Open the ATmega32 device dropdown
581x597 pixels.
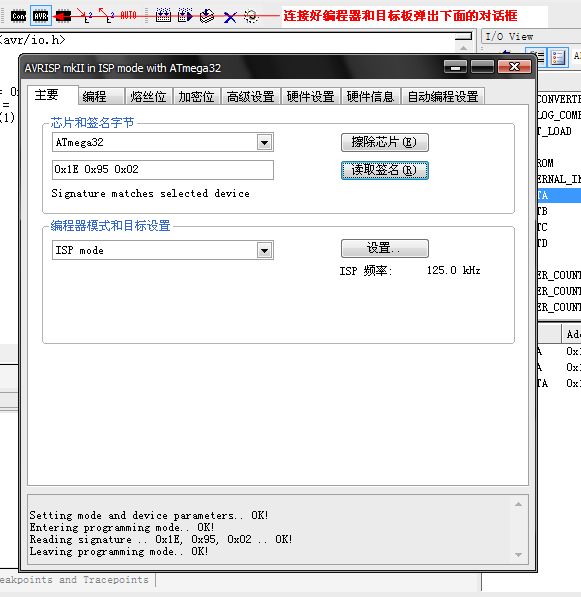click(265, 142)
